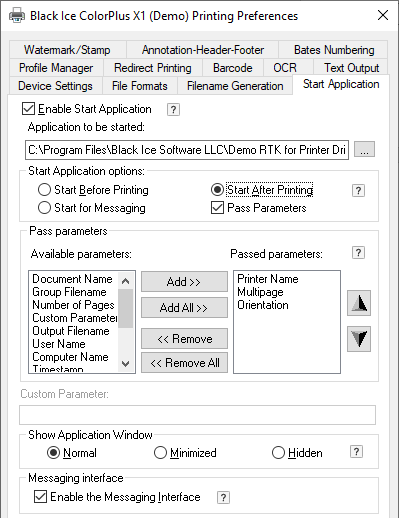Close the Printing Preferences dialog
The image size is (399, 518).
(383, 15)
